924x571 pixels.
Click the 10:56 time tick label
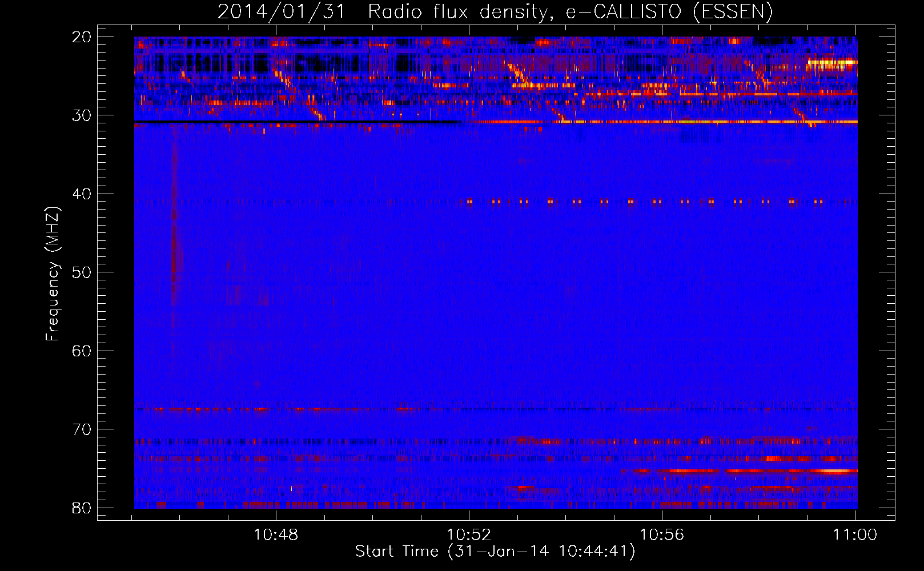click(x=662, y=534)
